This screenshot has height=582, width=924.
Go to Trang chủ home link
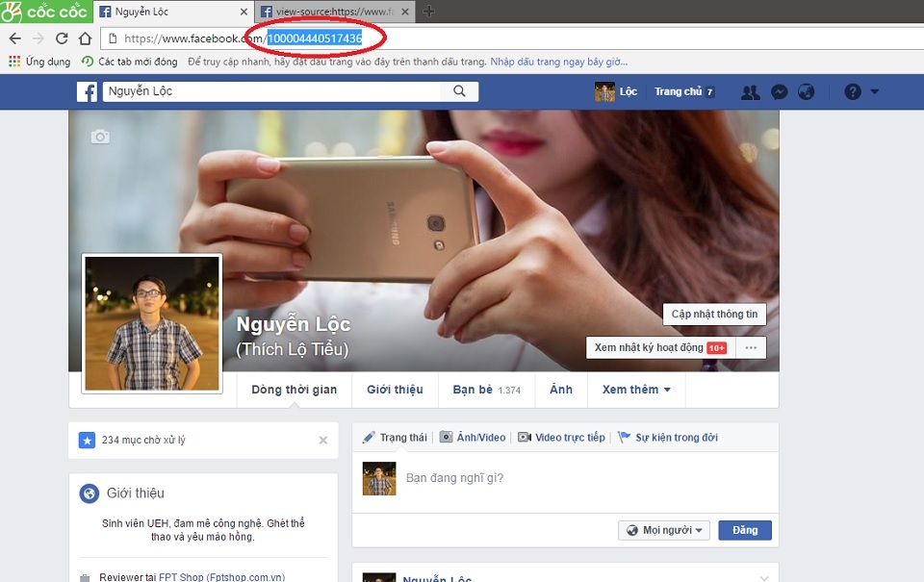click(684, 92)
